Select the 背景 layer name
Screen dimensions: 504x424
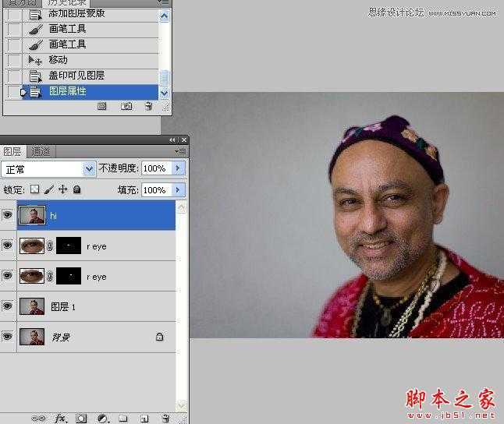point(61,337)
